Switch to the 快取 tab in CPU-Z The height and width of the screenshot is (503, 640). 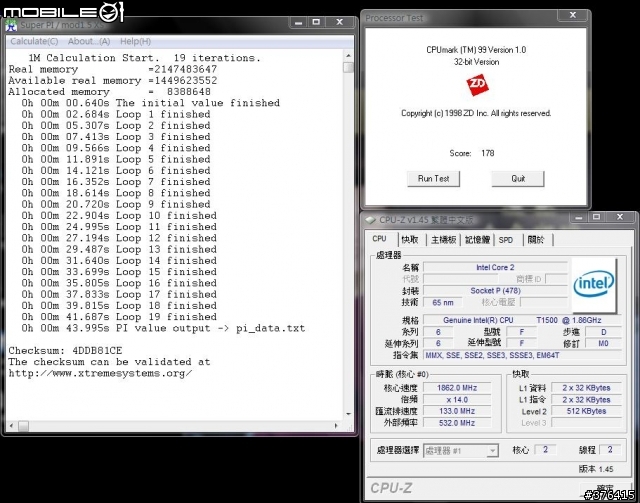(410, 240)
